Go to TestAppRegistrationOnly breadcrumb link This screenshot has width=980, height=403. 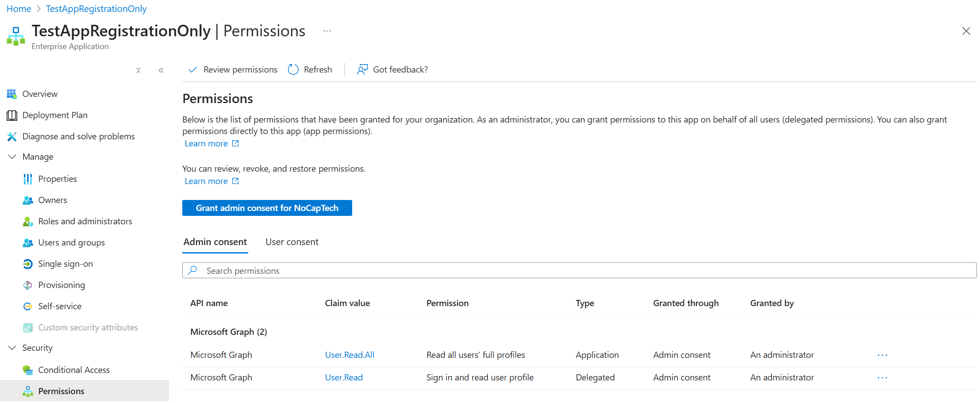pyautogui.click(x=96, y=9)
